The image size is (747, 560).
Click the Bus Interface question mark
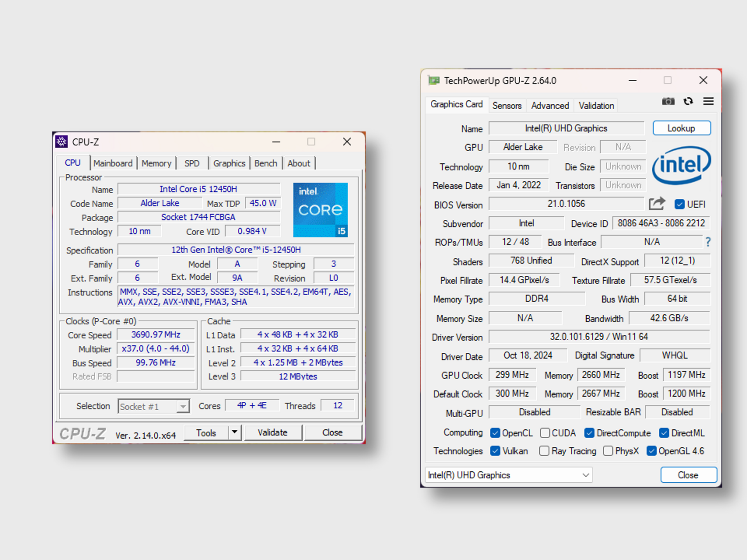pos(708,242)
